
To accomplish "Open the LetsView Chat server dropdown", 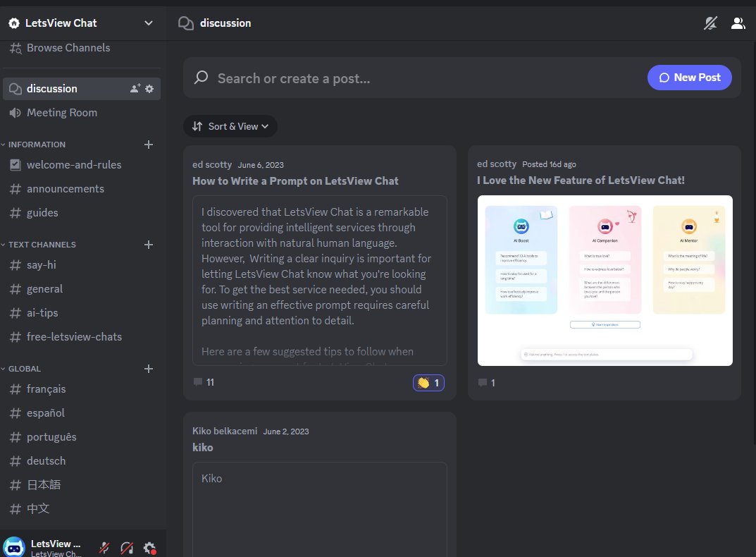I will coord(149,23).
